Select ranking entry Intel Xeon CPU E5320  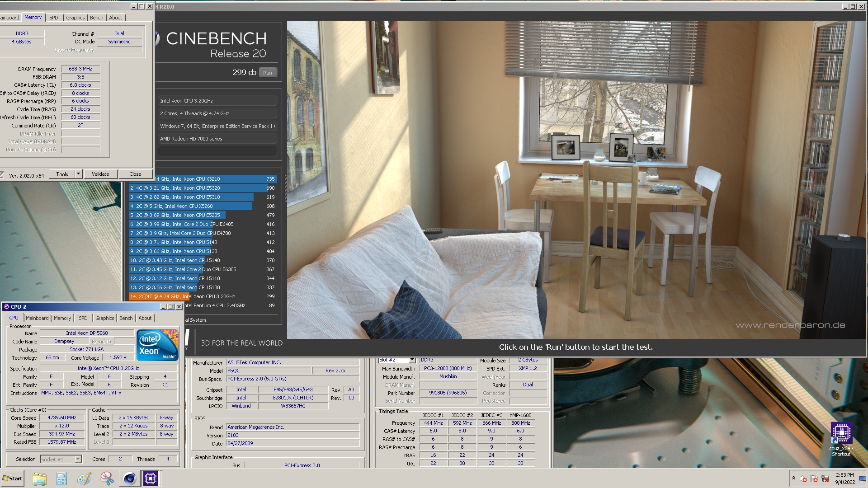pyautogui.click(x=203, y=188)
